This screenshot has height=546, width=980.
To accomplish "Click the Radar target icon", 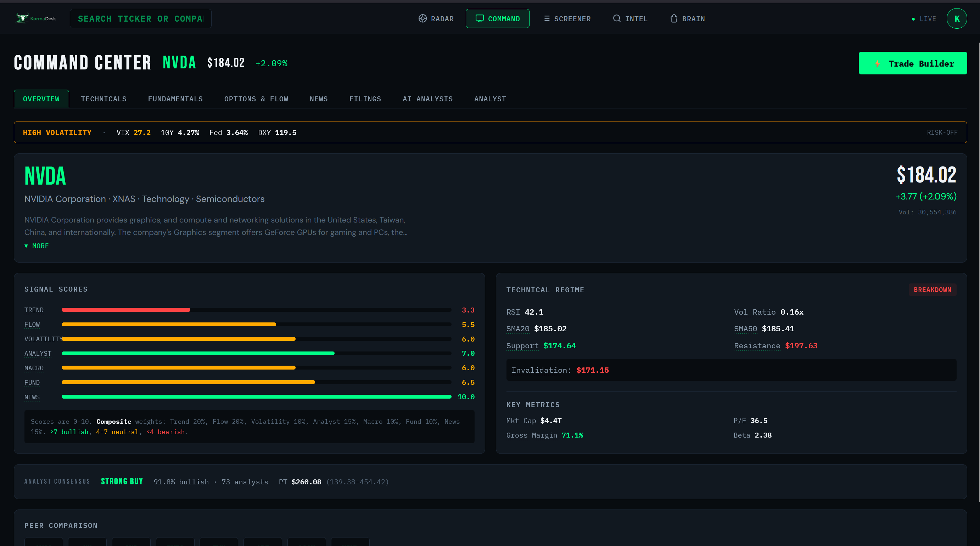I will [x=422, y=19].
